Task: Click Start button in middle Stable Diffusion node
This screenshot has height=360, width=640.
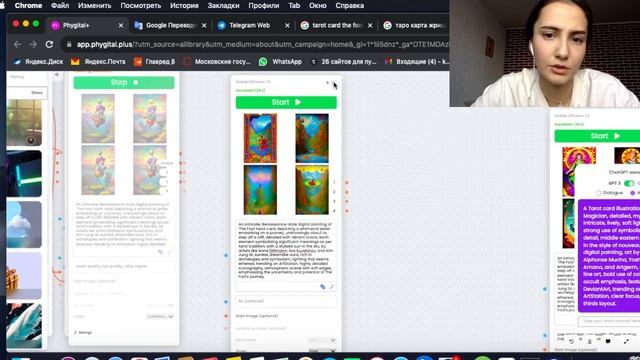Action: tap(286, 102)
